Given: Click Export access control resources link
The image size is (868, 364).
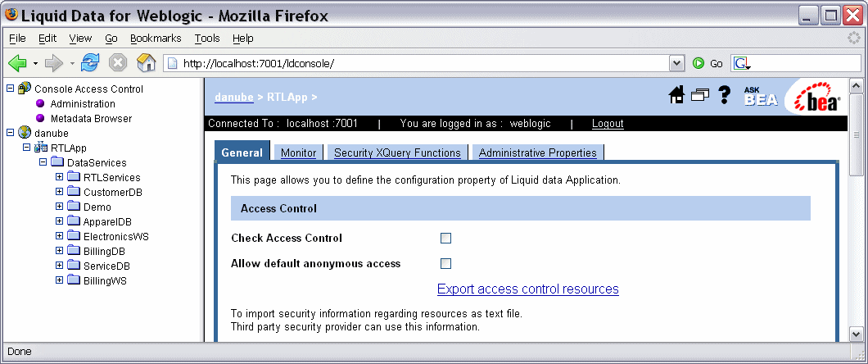Looking at the screenshot, I should (528, 289).
